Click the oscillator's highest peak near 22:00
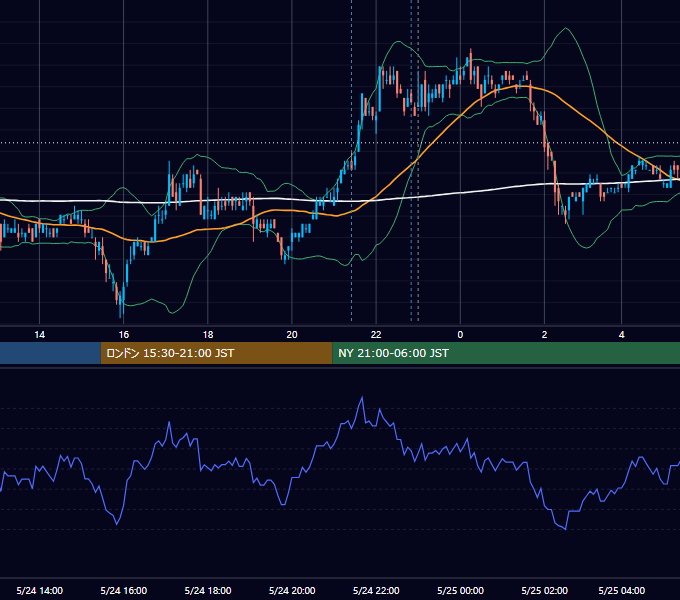Image resolution: width=680 pixels, height=600 pixels. tap(362, 397)
